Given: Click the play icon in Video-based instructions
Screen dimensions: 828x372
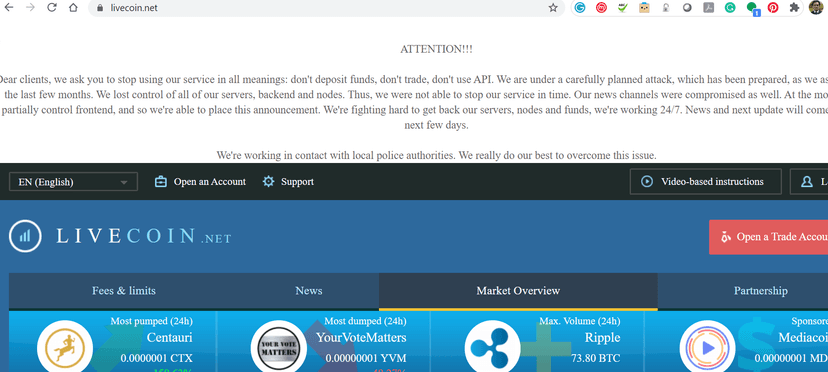Looking at the screenshot, I should [x=646, y=181].
